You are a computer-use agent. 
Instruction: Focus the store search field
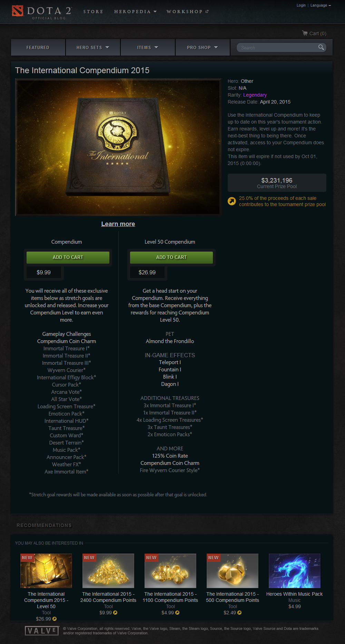pyautogui.click(x=277, y=47)
